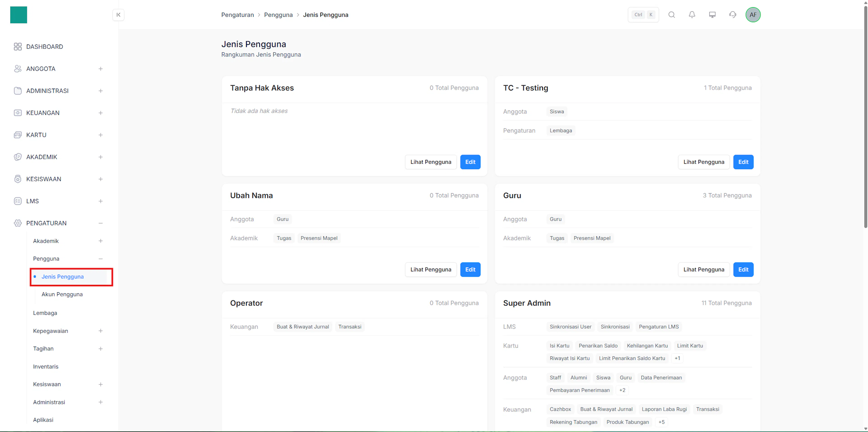Screen dimensions: 868x432
Task: Click the Sinkronisasi User tag
Action: (571, 327)
